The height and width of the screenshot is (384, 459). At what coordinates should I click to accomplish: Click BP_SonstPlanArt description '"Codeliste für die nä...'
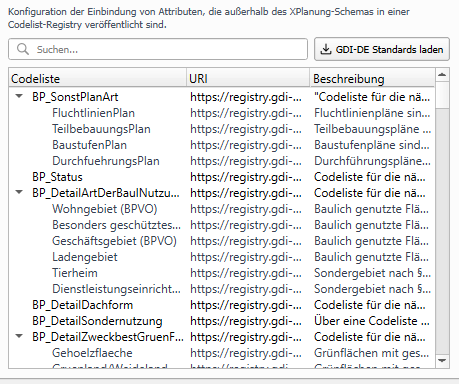[372, 97]
